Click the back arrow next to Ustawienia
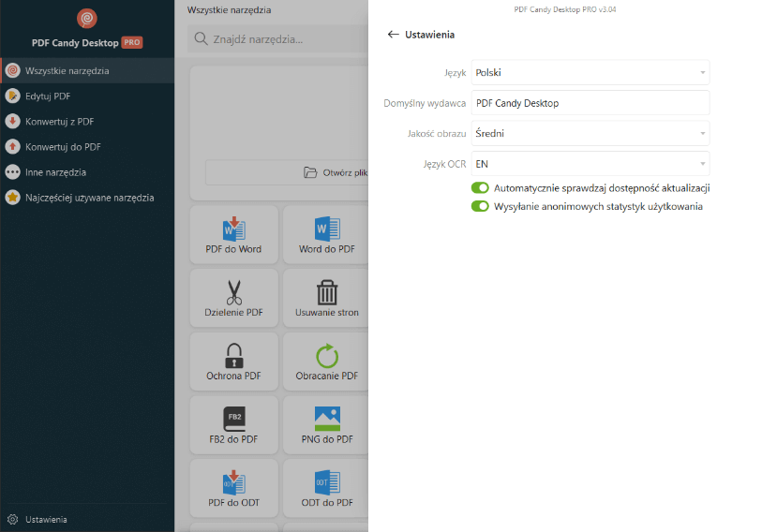Viewport: 762px width, 532px height. tap(393, 35)
